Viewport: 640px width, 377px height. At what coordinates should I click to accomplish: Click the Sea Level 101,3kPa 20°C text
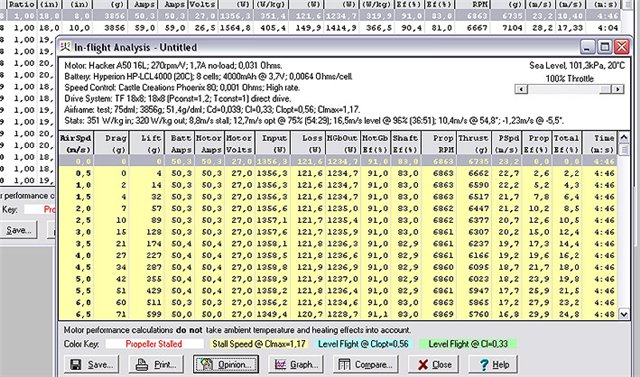577,66
